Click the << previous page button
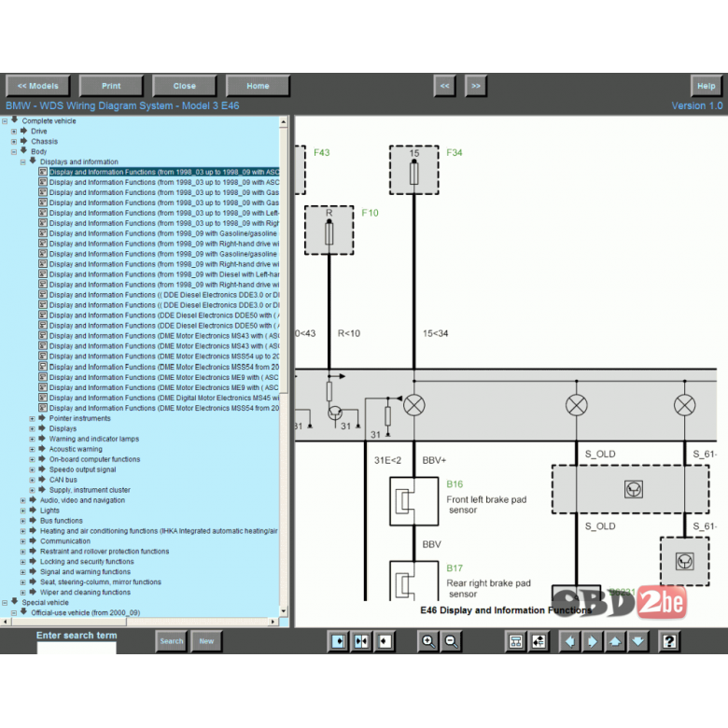Viewport: 728px width, 728px height. pyautogui.click(x=445, y=86)
